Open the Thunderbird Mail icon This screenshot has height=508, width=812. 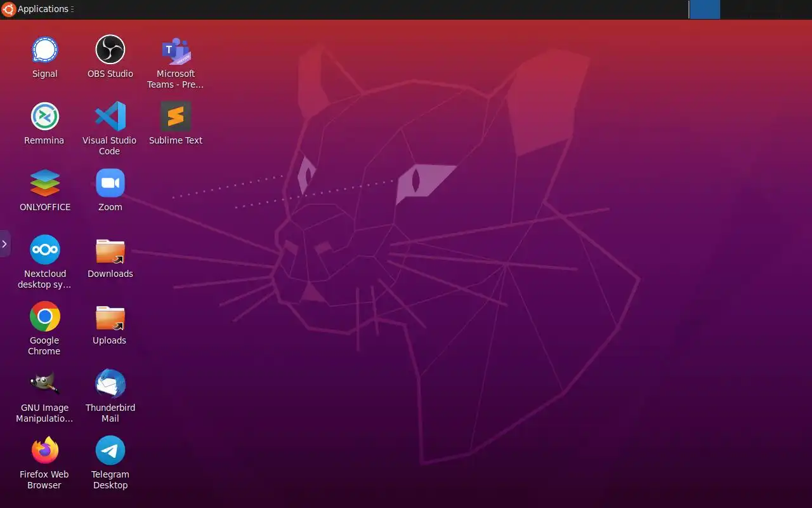pyautogui.click(x=110, y=384)
